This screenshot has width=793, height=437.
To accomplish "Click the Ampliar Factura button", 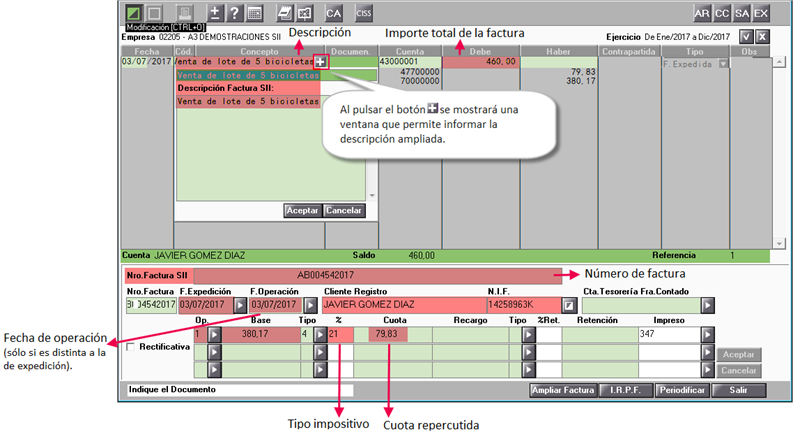I will (x=562, y=390).
